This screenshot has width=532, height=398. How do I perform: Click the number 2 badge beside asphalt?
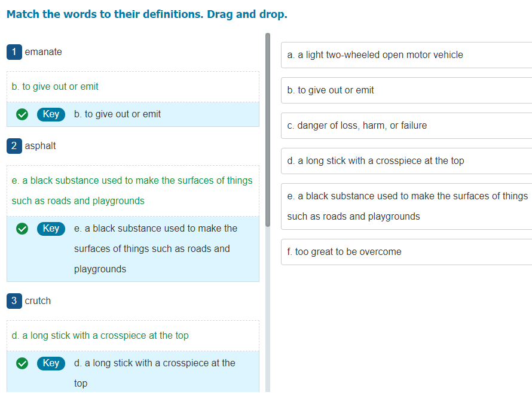[14, 146]
